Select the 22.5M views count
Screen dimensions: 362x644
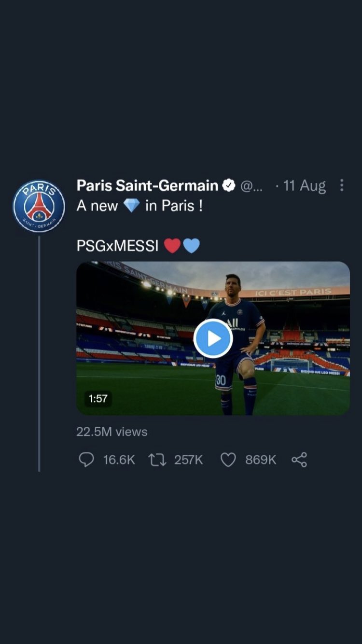pyautogui.click(x=112, y=432)
